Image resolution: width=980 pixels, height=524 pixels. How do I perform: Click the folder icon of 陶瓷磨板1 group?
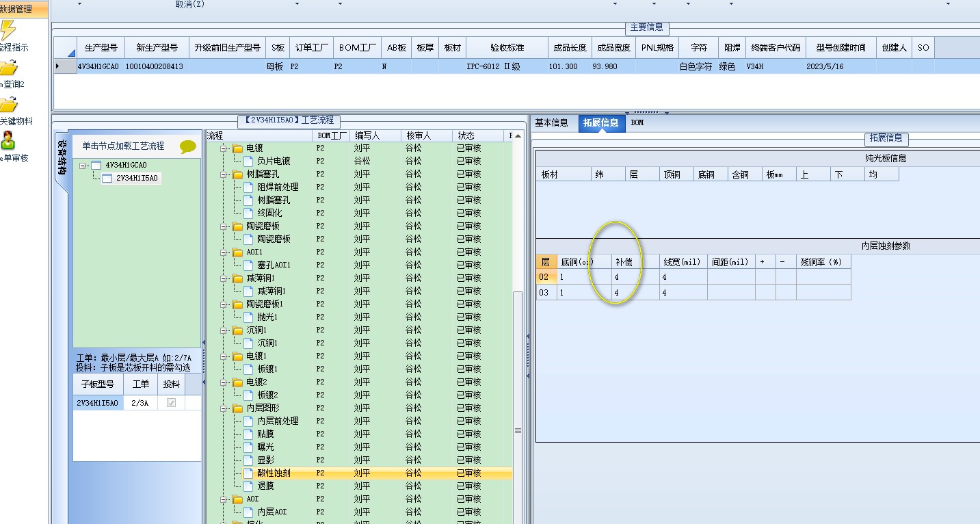(237, 304)
